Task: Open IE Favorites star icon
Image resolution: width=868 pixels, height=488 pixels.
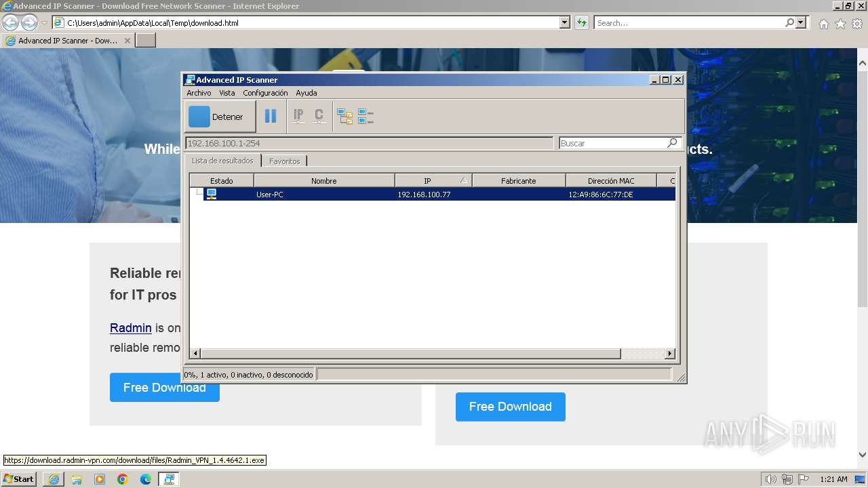Action: tap(840, 24)
